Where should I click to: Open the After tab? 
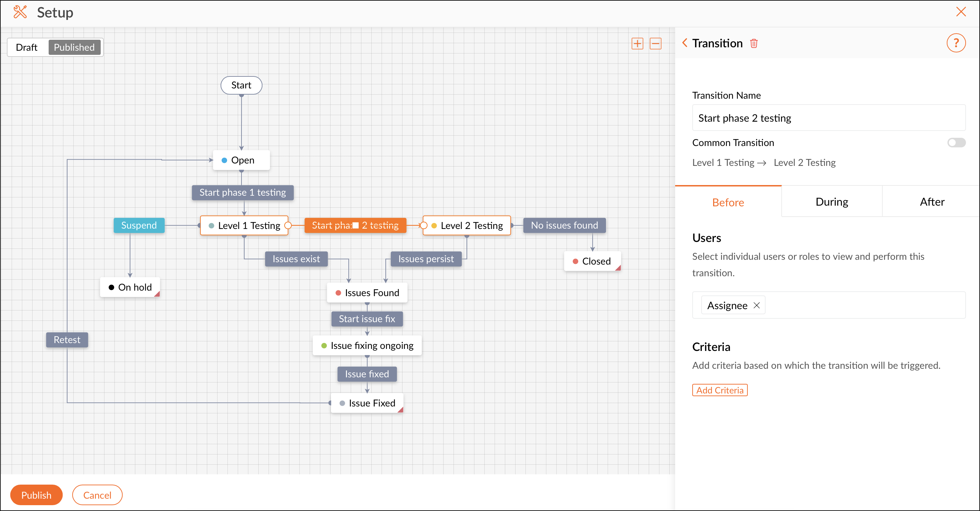932,202
